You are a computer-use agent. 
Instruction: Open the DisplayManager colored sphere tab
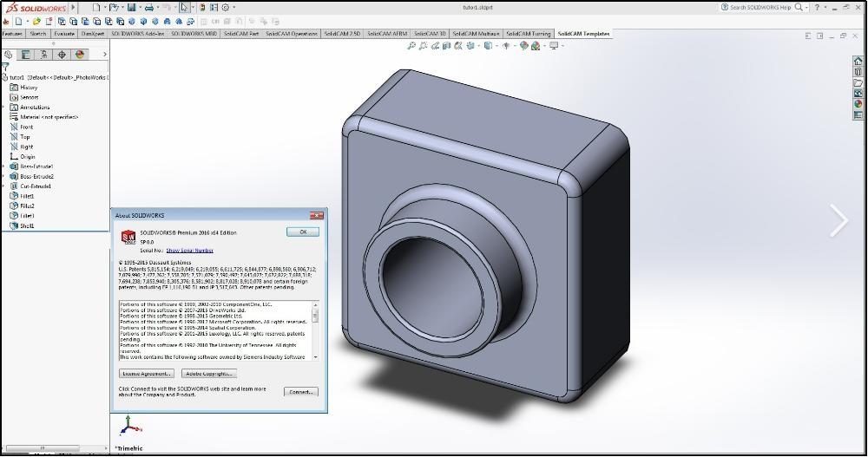coord(80,54)
